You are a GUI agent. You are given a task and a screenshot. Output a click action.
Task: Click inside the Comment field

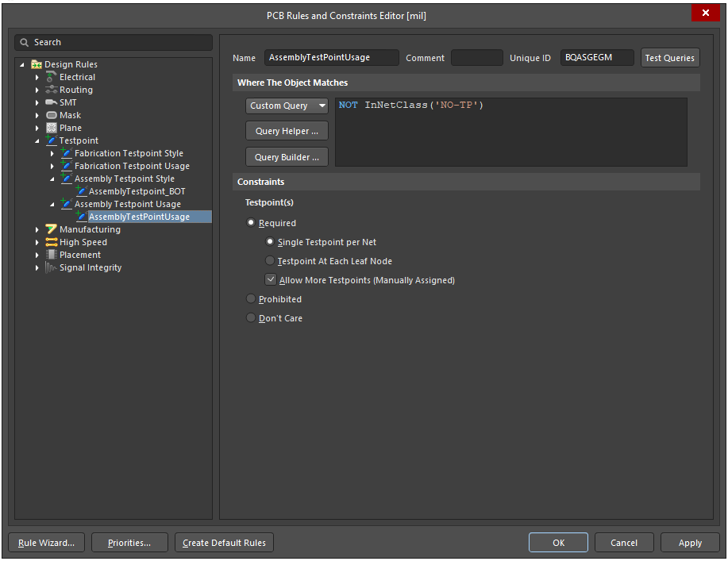[x=476, y=57]
